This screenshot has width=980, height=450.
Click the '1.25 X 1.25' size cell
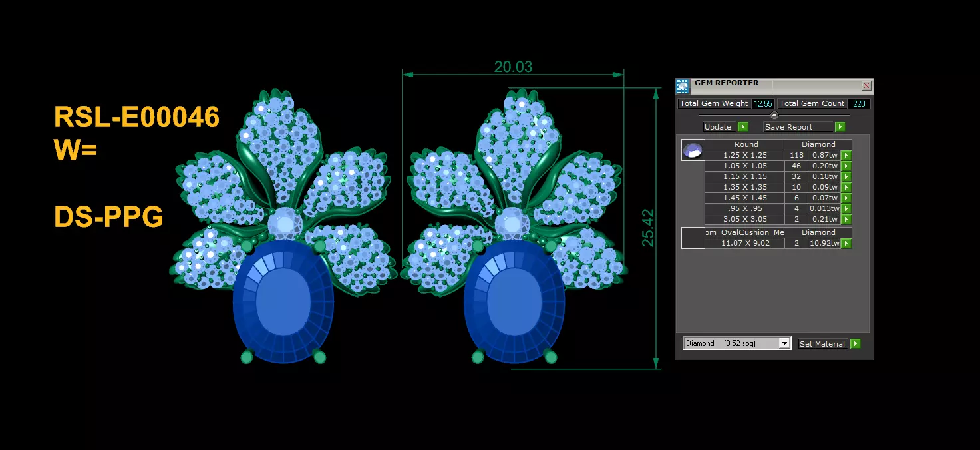tap(744, 155)
